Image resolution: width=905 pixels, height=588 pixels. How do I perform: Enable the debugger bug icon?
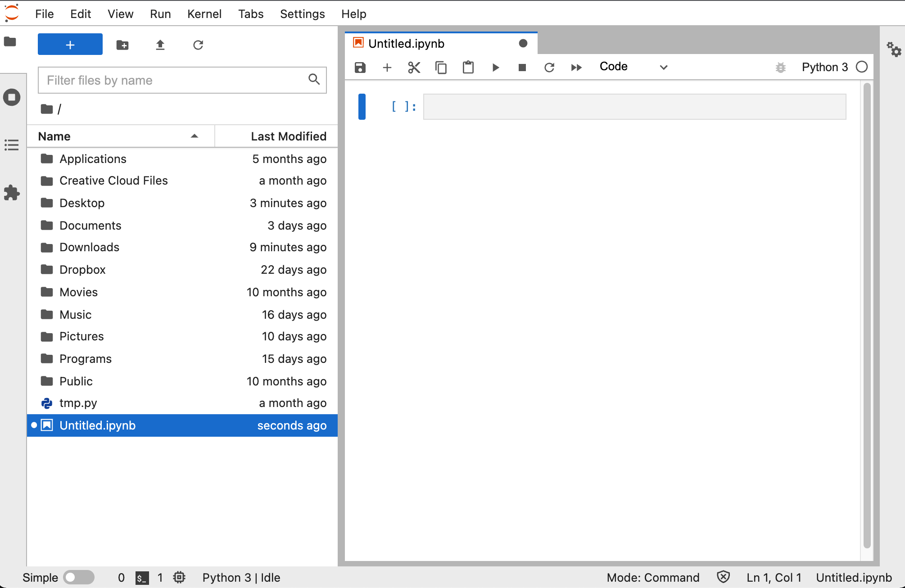781,68
